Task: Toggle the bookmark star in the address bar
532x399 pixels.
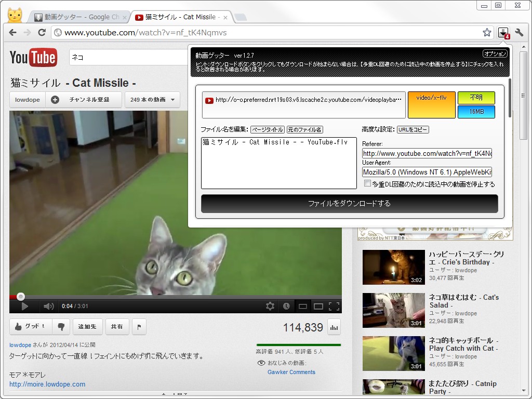Action: [x=487, y=32]
